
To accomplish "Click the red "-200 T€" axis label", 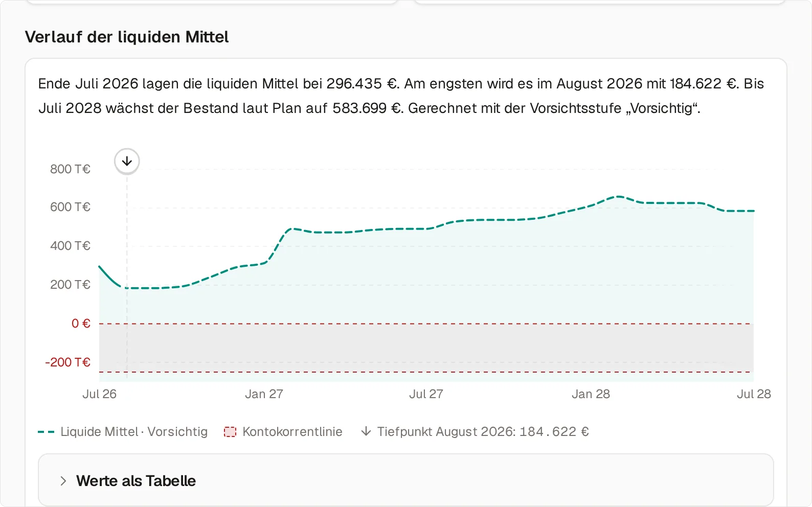I will coord(67,362).
